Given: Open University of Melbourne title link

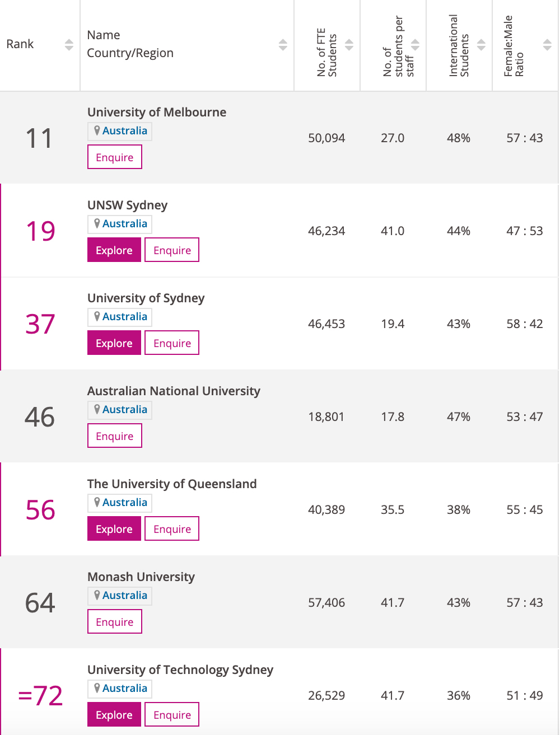Looking at the screenshot, I should pyautogui.click(x=157, y=112).
